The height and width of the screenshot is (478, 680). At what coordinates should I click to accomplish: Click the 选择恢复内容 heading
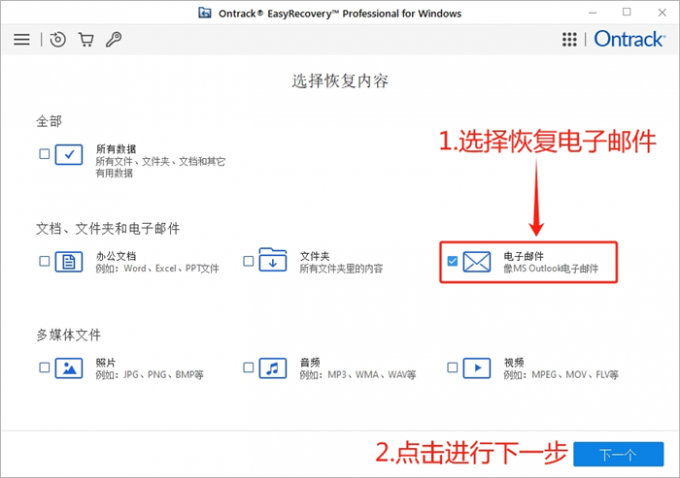click(340, 81)
